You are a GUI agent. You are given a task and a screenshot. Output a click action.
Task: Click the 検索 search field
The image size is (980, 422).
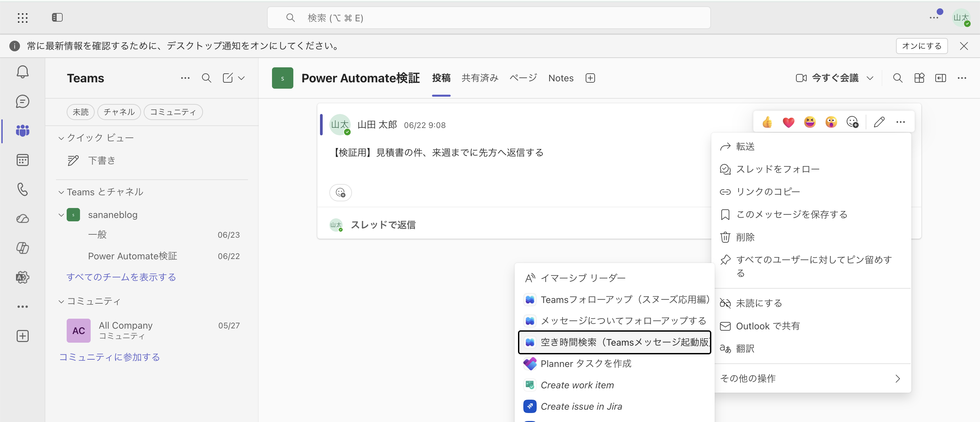point(489,18)
